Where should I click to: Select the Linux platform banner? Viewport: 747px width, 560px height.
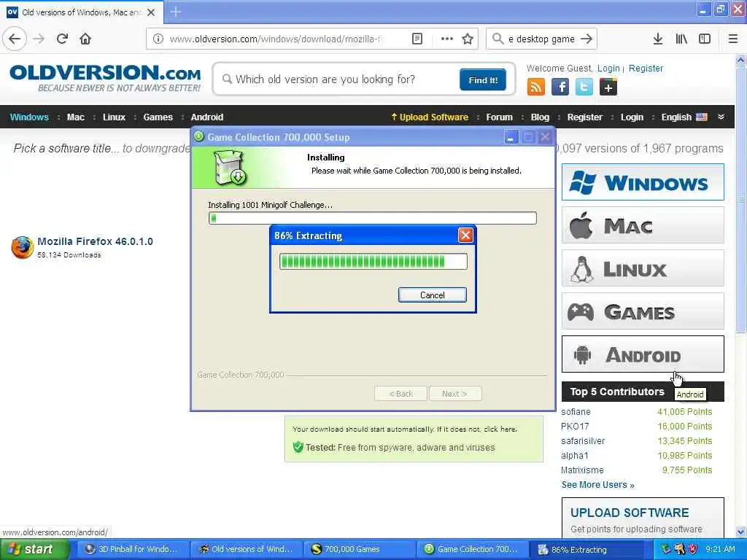(x=643, y=268)
